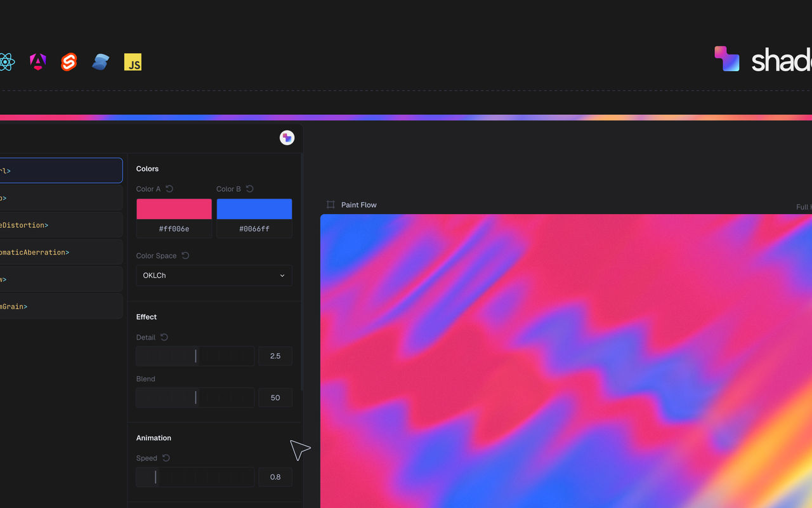Select the FilmGrain component layer
Screen dimensions: 812x508
tap(61, 306)
